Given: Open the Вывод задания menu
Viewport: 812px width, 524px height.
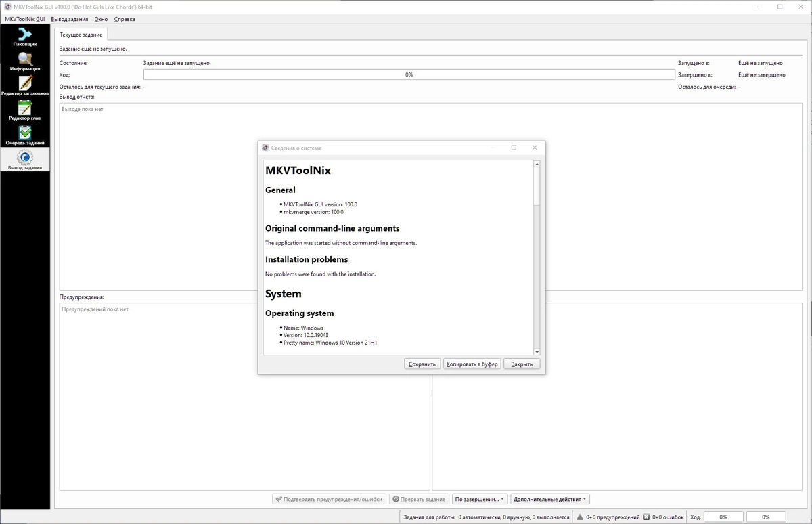Looking at the screenshot, I should [x=70, y=19].
